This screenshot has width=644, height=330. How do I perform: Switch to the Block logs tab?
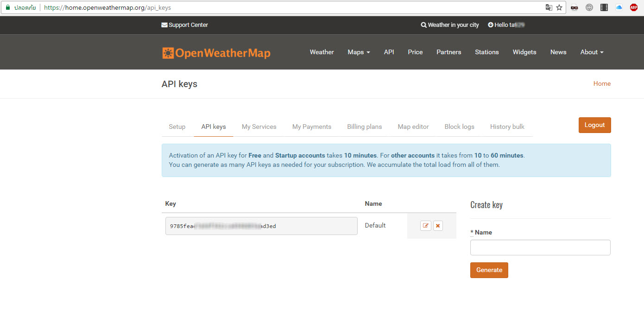pos(459,127)
